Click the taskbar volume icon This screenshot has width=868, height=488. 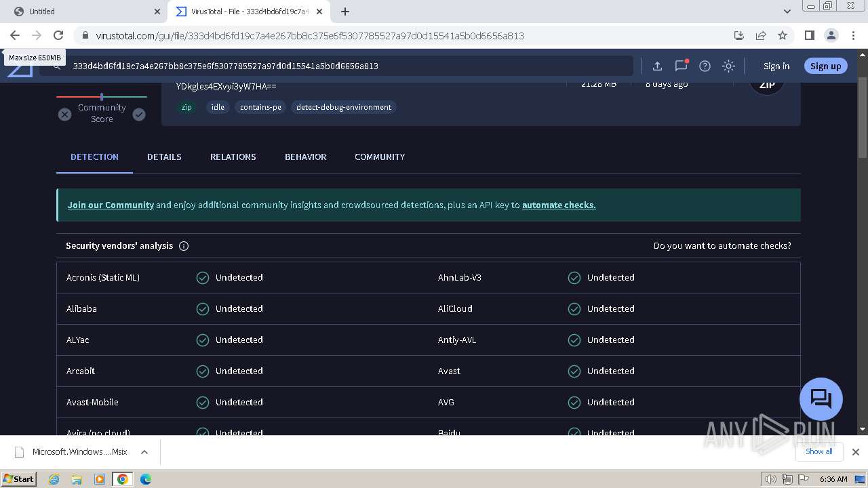(x=771, y=479)
